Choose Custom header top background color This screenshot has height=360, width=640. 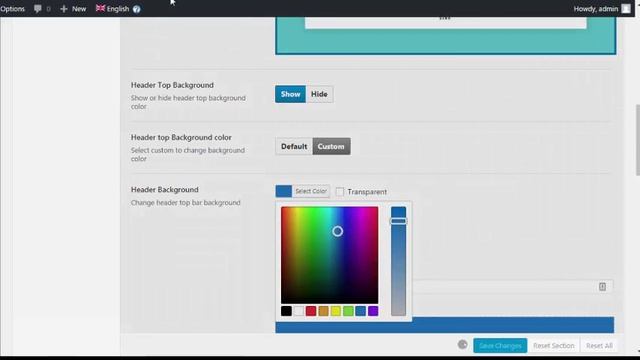coord(331,147)
